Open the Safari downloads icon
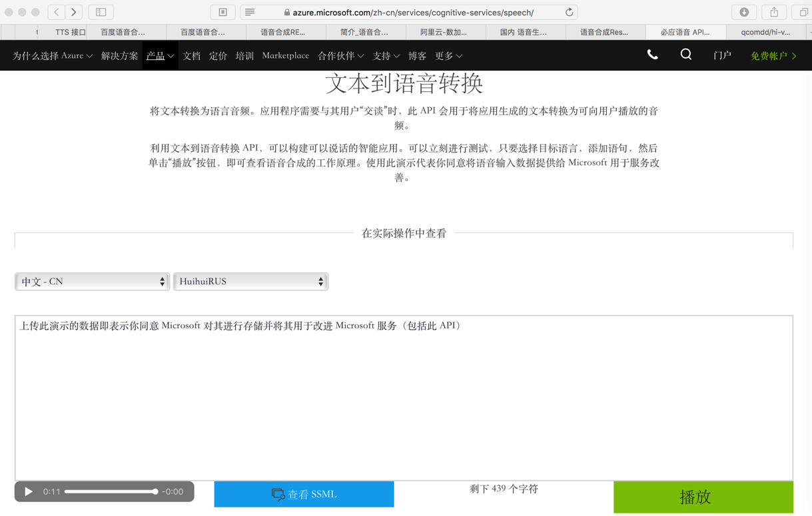812x516 pixels. (x=744, y=12)
